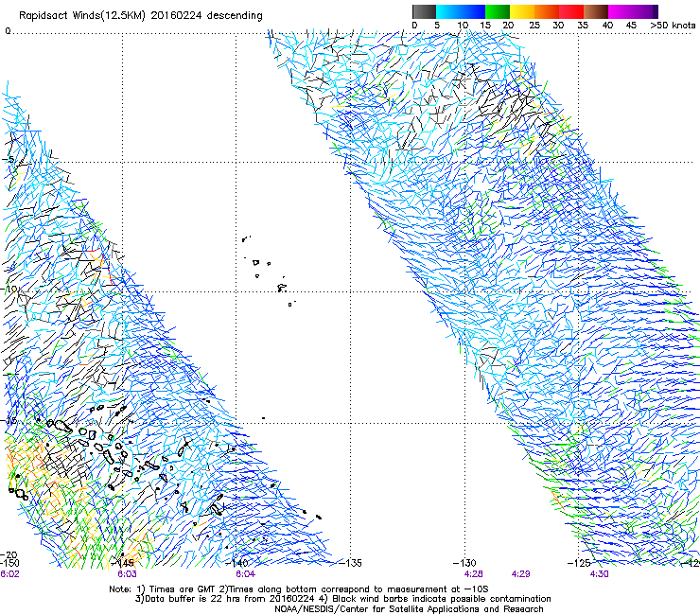
Task: Click the '6:02' time stamp
Action: click(x=9, y=574)
